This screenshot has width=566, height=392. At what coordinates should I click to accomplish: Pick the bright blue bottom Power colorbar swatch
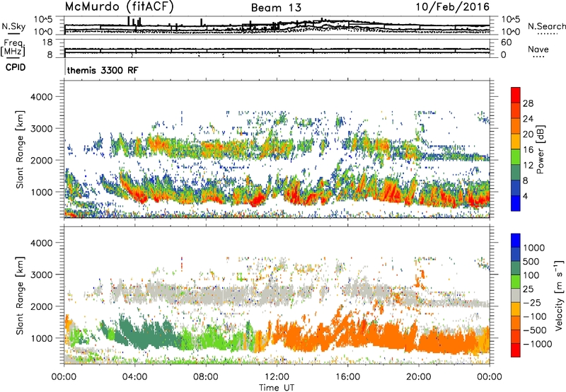[x=516, y=203]
